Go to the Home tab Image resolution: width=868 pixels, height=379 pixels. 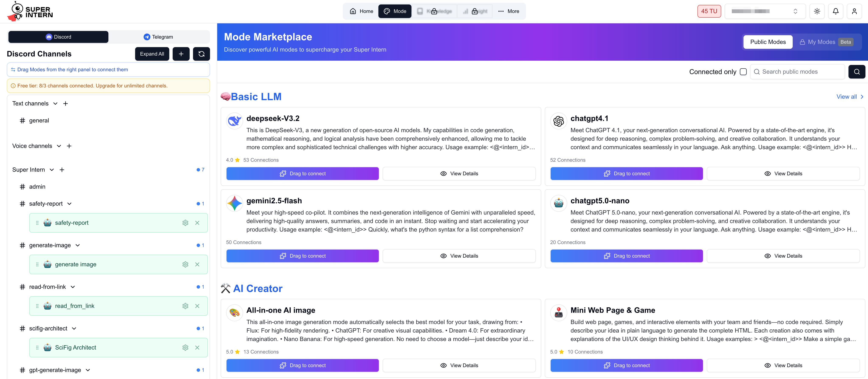click(x=361, y=11)
